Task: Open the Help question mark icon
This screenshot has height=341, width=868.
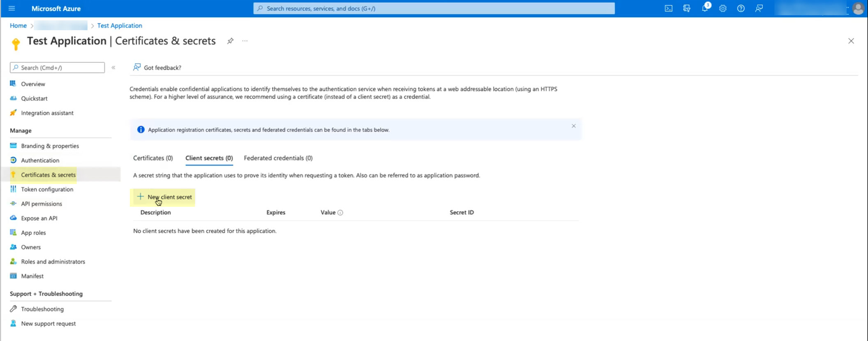Action: tap(741, 8)
